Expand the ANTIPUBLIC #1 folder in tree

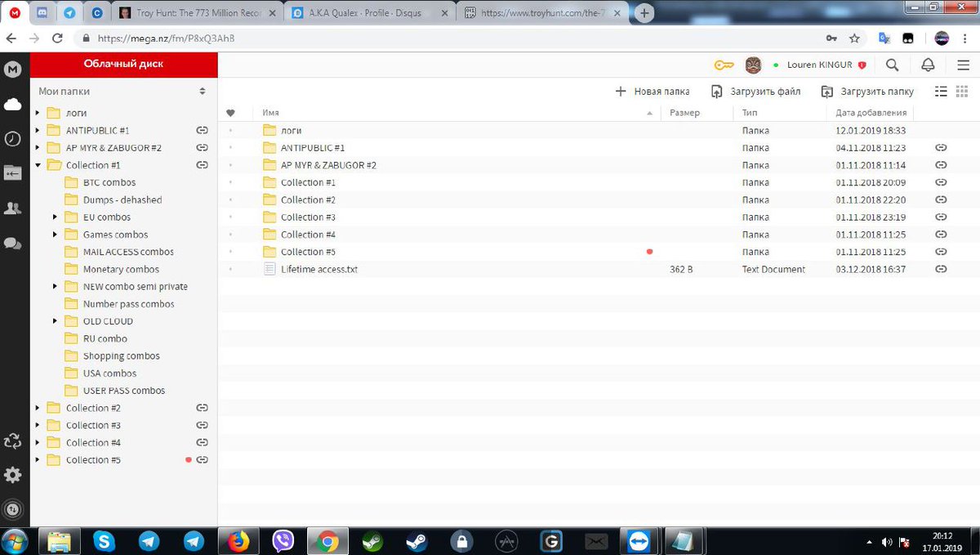click(x=38, y=130)
